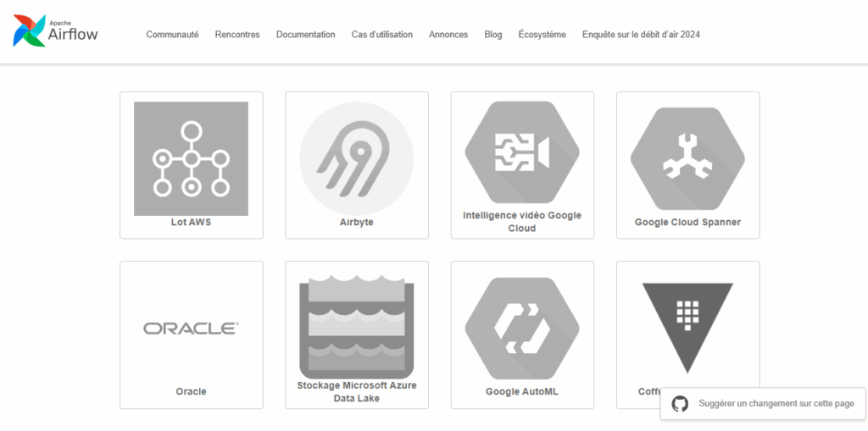Click the Apache Airflow pinwheel logo
The image size is (868, 431).
point(30,31)
